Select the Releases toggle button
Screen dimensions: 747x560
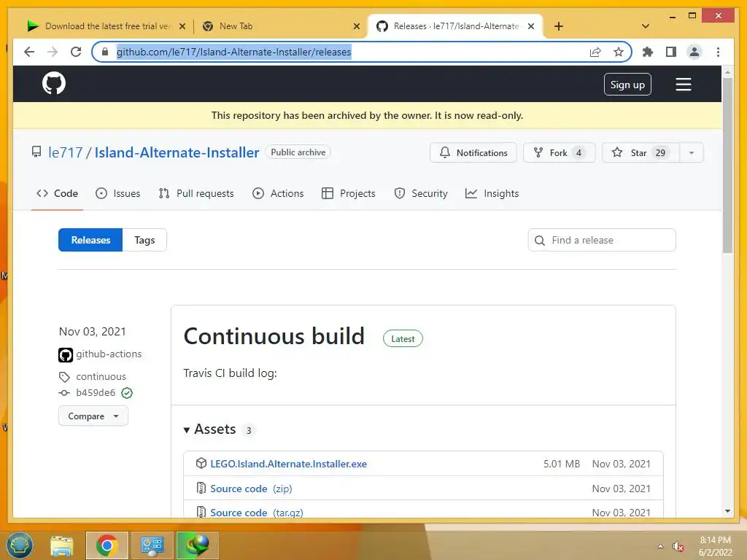tap(90, 240)
